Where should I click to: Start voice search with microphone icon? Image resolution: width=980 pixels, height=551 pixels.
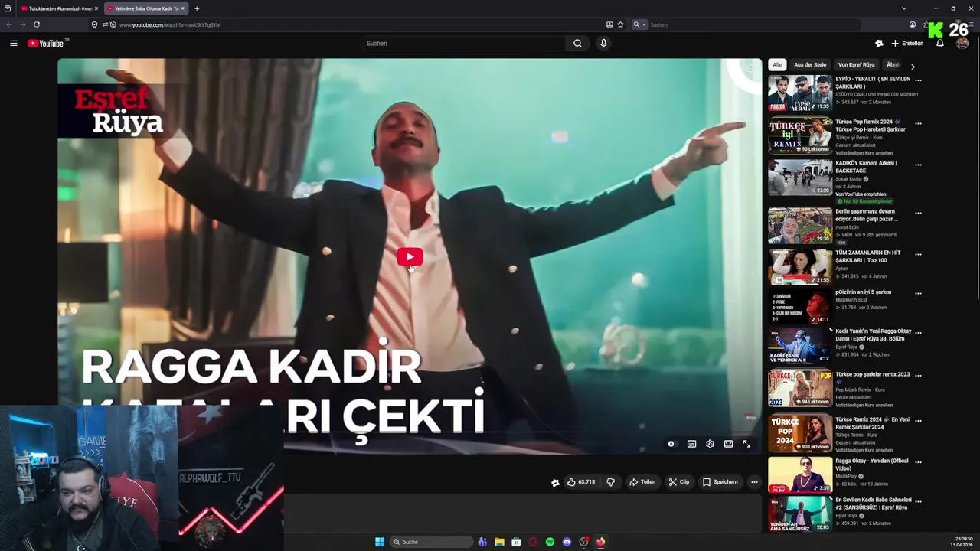[603, 44]
